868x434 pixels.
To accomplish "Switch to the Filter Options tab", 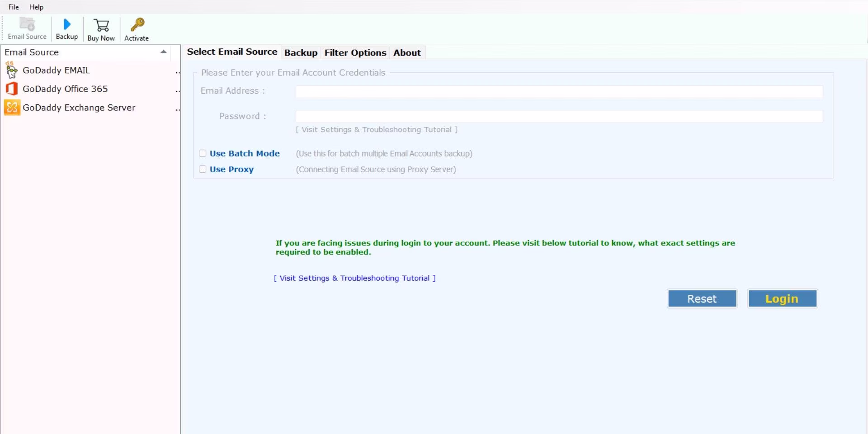I will pyautogui.click(x=355, y=53).
